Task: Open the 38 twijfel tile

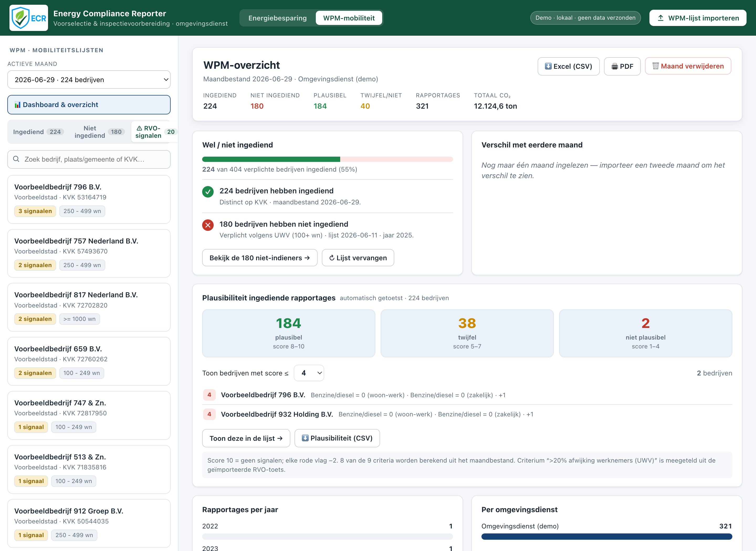Action: (467, 333)
